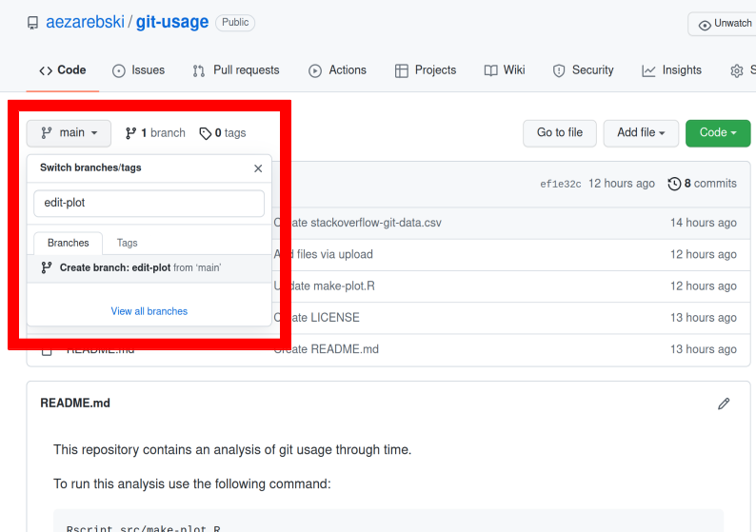756x532 pixels.
Task: Click the Projects board icon
Action: click(x=401, y=71)
